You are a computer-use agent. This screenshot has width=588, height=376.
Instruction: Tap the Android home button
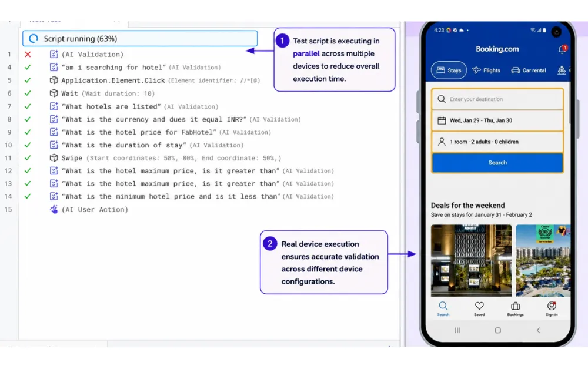point(497,330)
